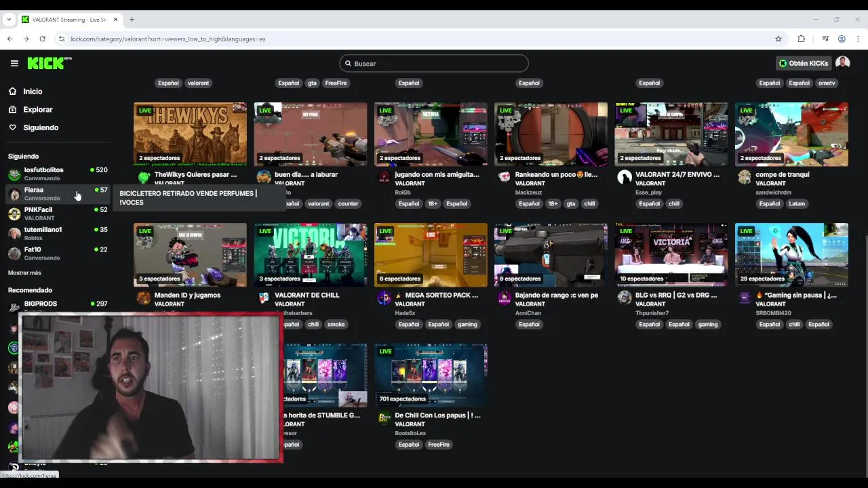This screenshot has height=488, width=868.
Task: Click the 'Manden ID y jugamos' channel avatar
Action: click(143, 298)
